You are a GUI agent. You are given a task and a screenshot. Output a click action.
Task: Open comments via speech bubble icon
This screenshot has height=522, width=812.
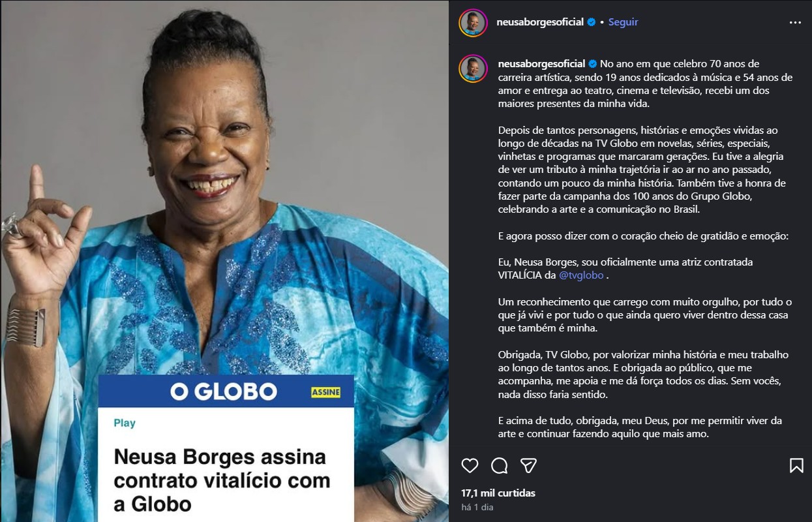pyautogui.click(x=500, y=465)
